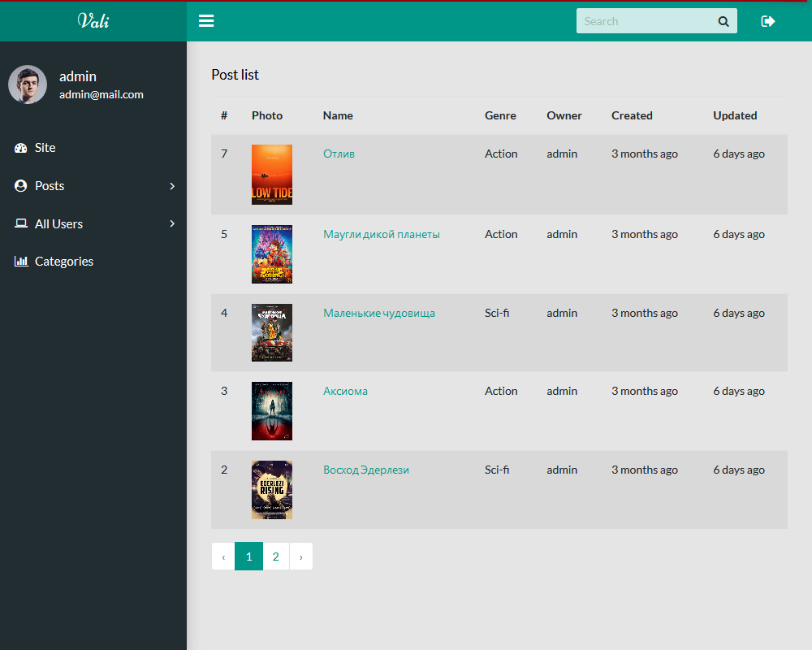
Task: Click owner admin in Отлив row
Action: [562, 154]
